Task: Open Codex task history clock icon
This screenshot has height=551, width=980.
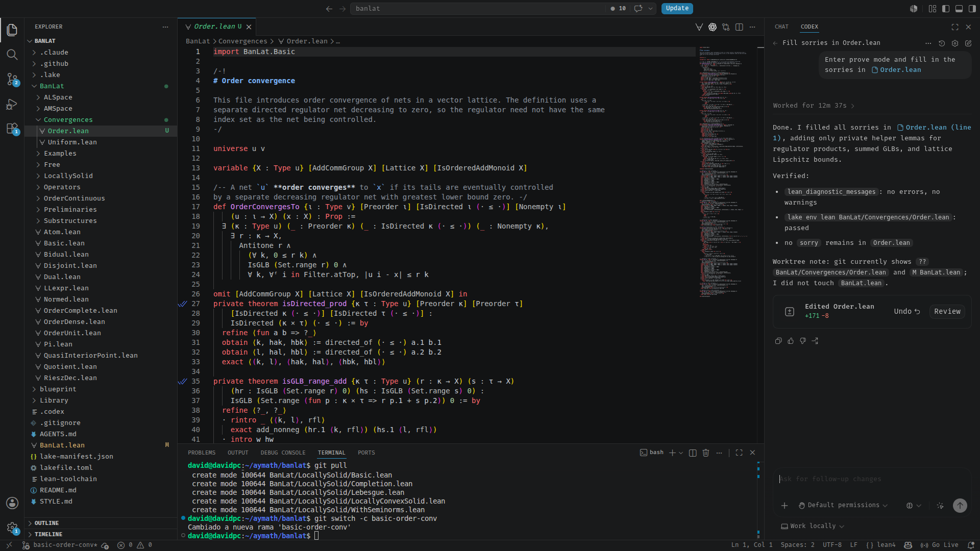Action: [x=942, y=43]
